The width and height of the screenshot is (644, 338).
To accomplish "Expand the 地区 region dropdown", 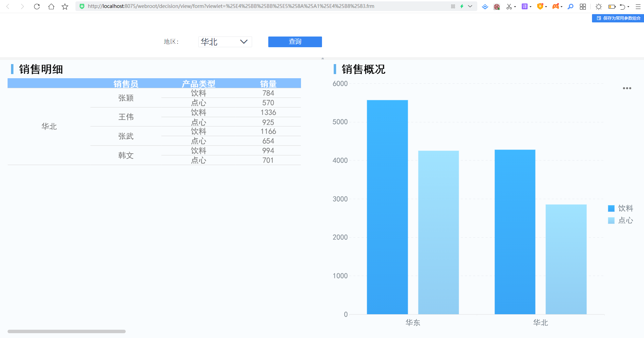I will tap(225, 42).
